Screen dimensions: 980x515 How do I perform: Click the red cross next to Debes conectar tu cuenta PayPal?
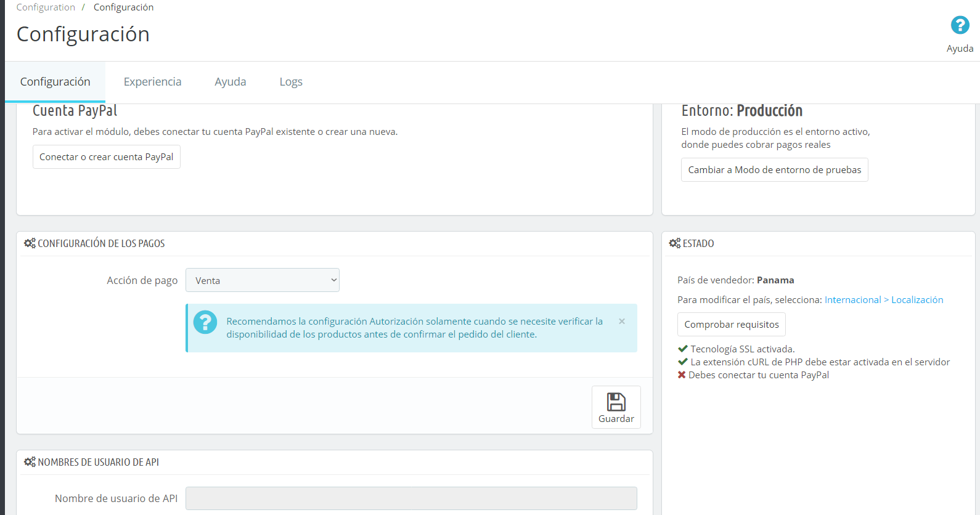(682, 375)
